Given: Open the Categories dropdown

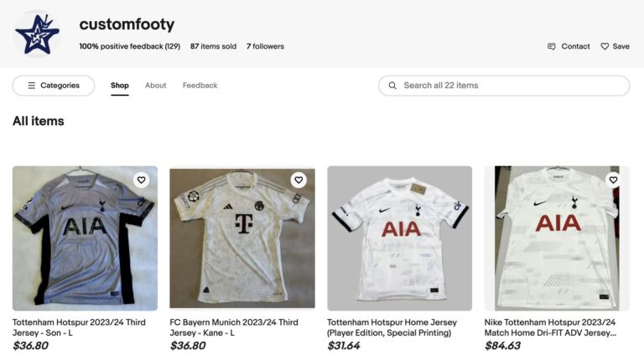Looking at the screenshot, I should 54,86.
